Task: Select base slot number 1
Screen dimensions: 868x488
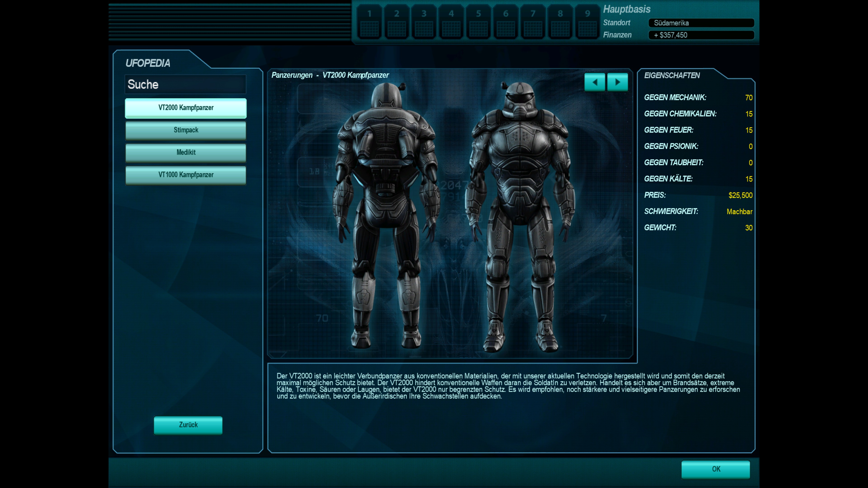Action: (x=369, y=22)
